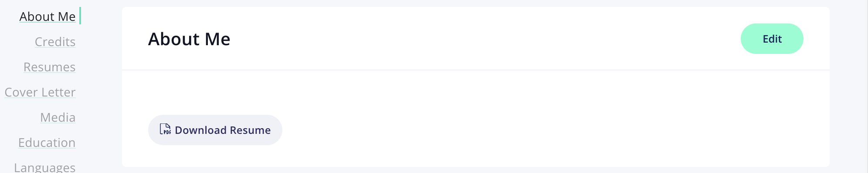Select the Credits navigation link
This screenshot has width=868, height=173.
coord(55,42)
